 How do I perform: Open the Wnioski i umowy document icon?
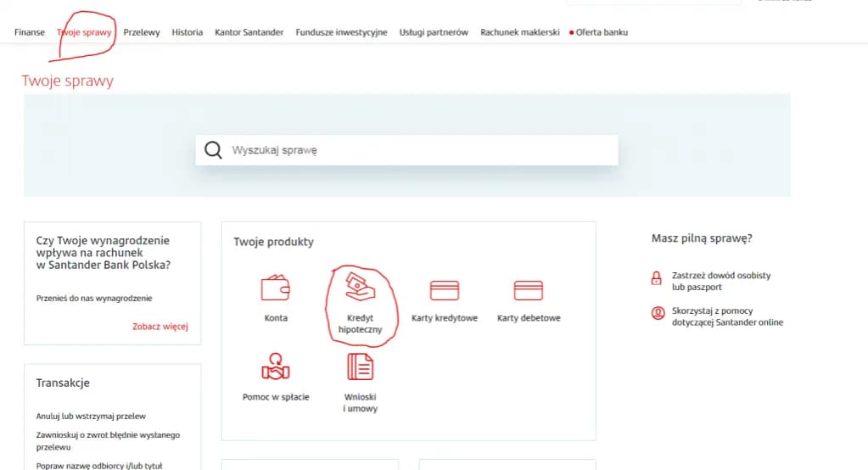coord(360,366)
